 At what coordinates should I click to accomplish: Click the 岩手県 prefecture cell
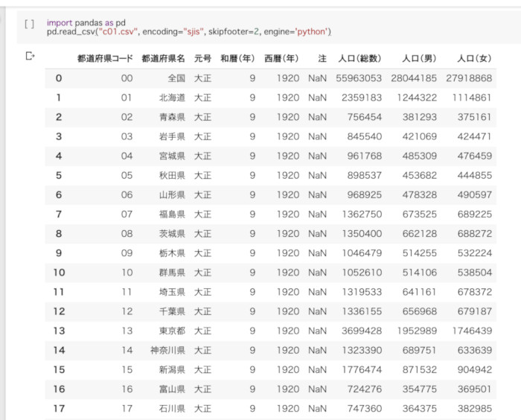tap(172, 137)
